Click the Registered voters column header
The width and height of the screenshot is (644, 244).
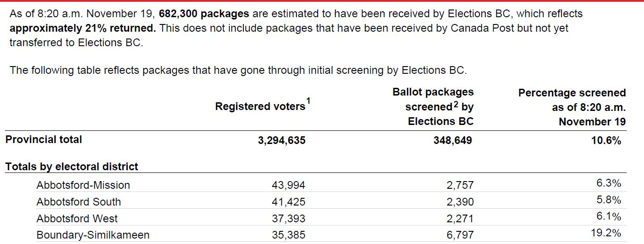[260, 106]
